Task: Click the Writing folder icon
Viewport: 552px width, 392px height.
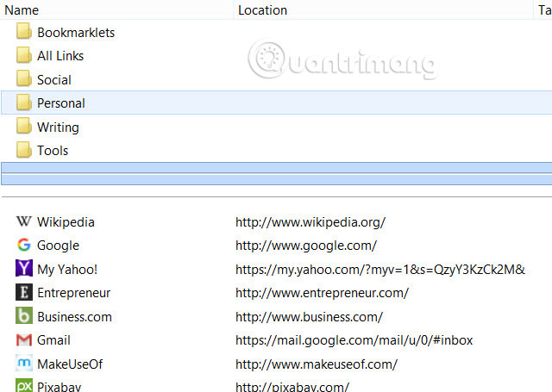Action: pyautogui.click(x=24, y=126)
